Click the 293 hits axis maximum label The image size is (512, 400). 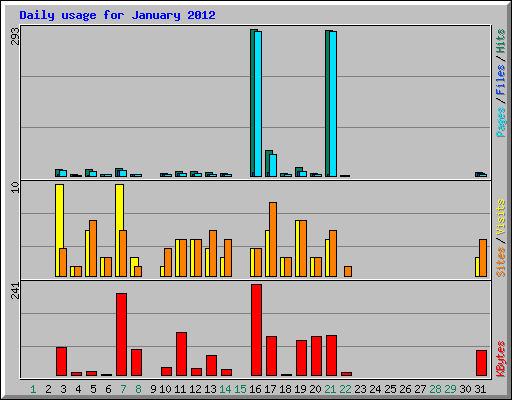click(15, 36)
